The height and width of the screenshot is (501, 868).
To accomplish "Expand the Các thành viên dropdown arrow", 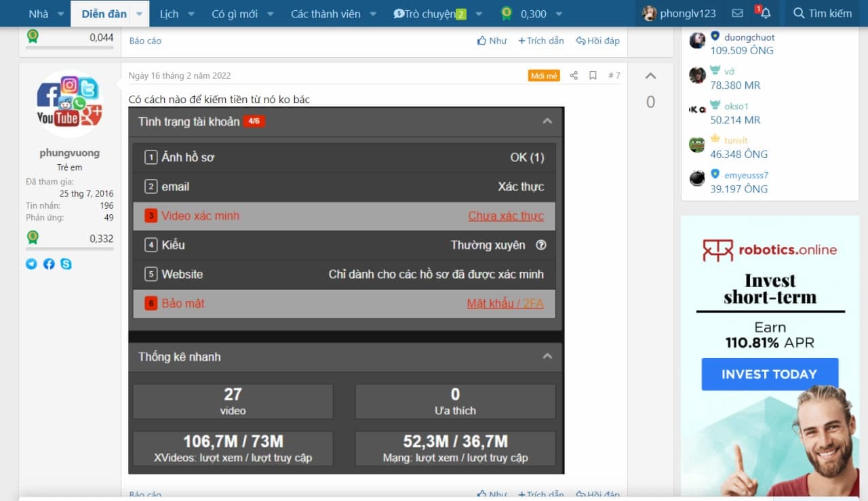I will click(x=374, y=14).
